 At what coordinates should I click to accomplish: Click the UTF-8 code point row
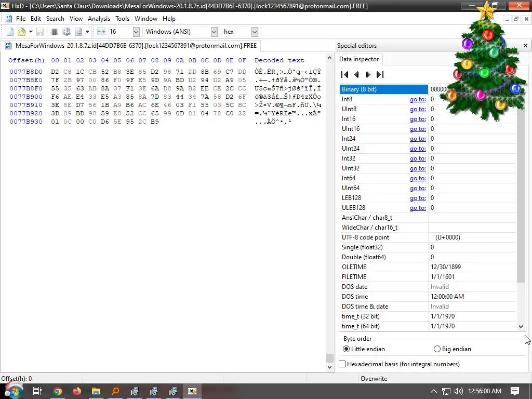point(428,237)
